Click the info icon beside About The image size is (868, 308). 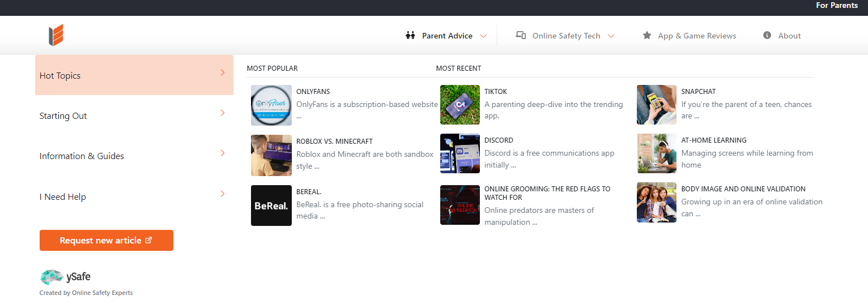(x=767, y=35)
